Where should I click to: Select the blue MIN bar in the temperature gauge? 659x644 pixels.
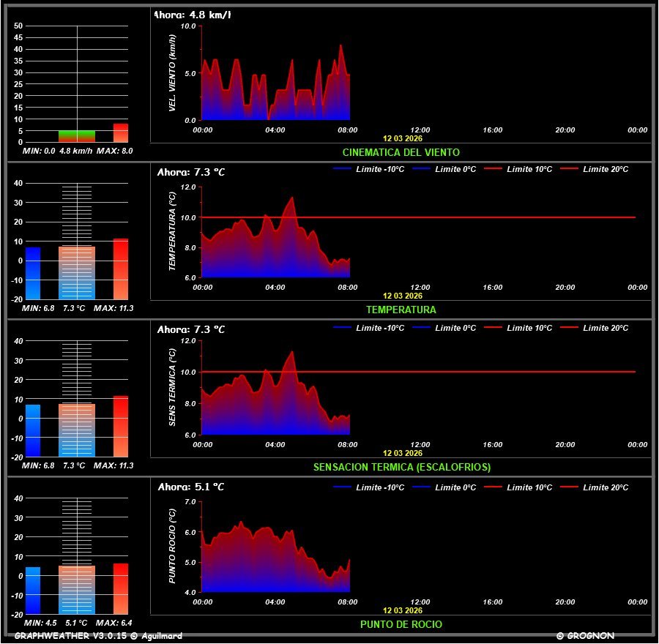(x=33, y=274)
